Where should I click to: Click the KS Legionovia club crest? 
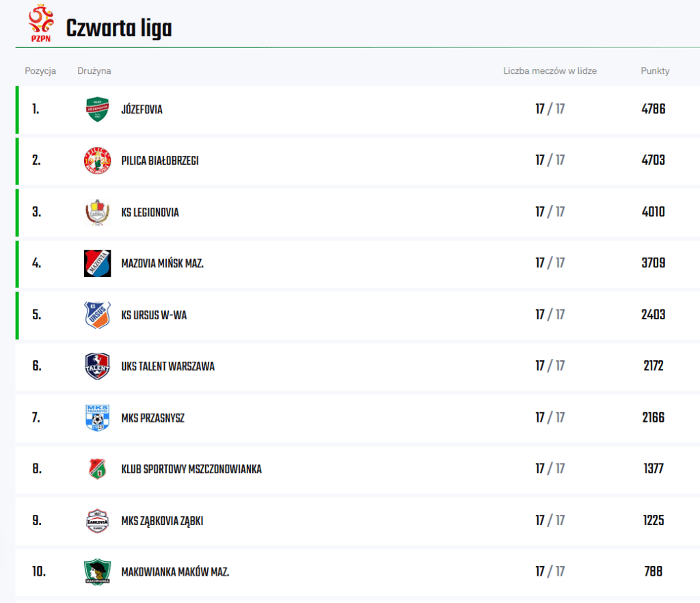[x=97, y=212]
